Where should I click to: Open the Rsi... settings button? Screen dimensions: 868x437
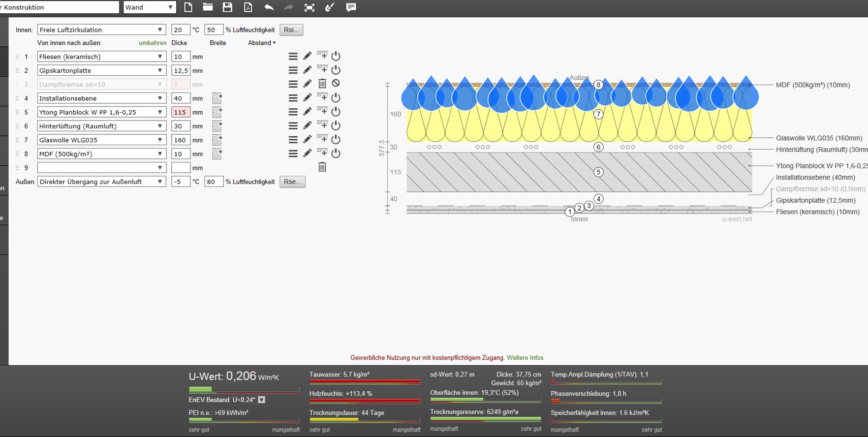pos(291,30)
